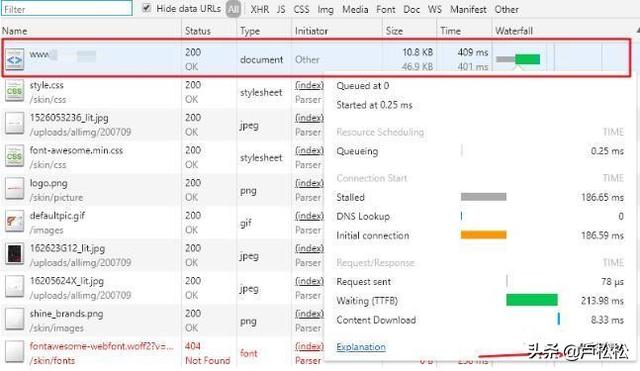Open (index) initiator link for logo.png

pyautogui.click(x=309, y=183)
